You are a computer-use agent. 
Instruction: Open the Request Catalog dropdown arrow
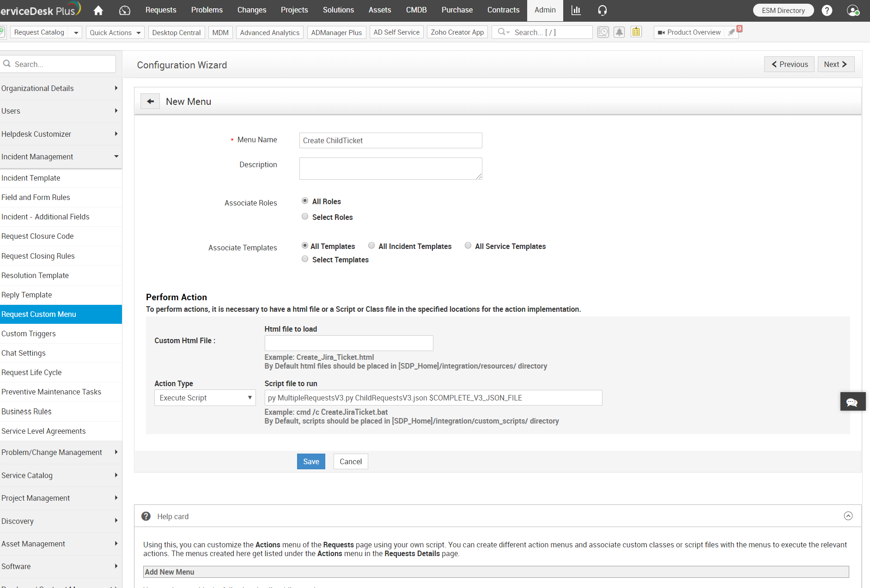(76, 32)
